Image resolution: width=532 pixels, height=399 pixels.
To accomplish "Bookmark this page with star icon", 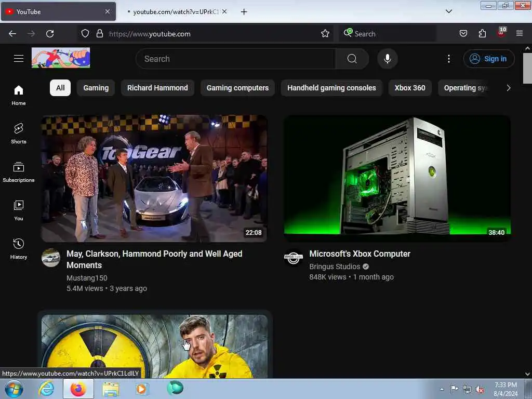I will tap(325, 34).
